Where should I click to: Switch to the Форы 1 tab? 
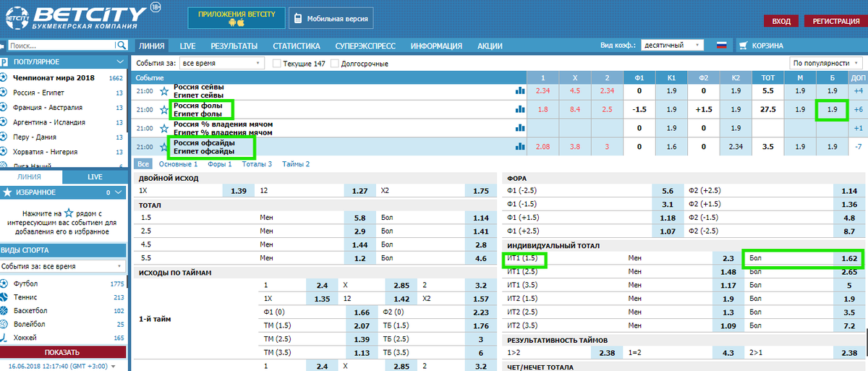click(220, 164)
